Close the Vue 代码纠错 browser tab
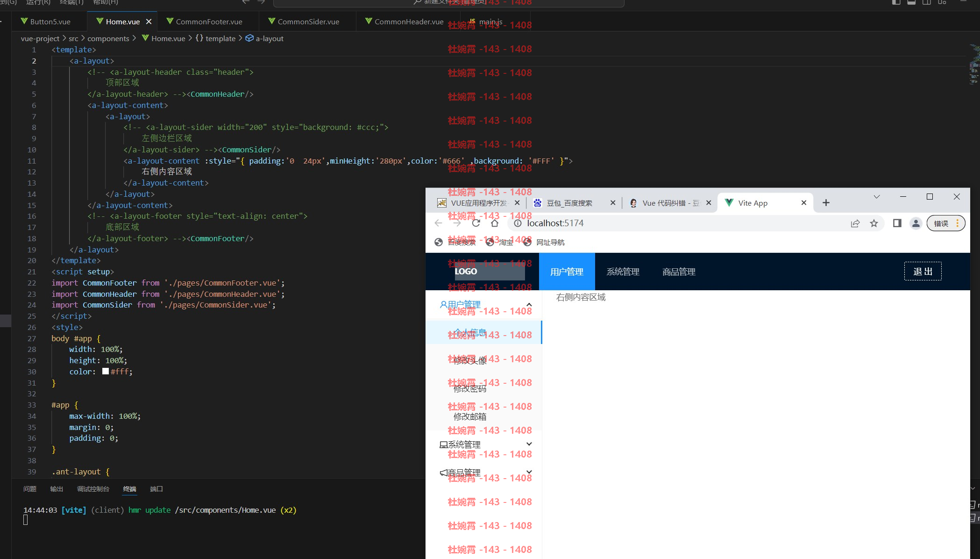 (709, 202)
